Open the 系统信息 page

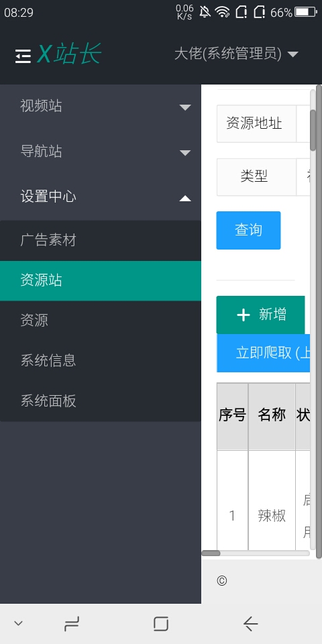101,361
